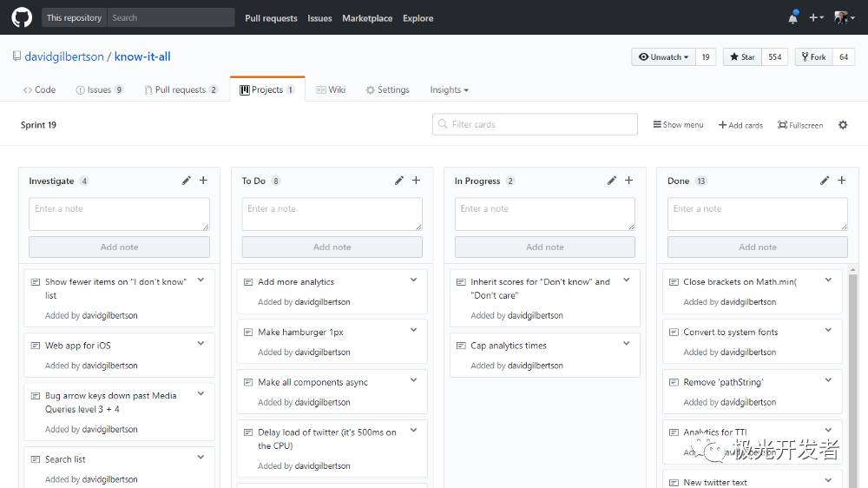Focus the In Progress column note textbox
Screen dimensions: 868x488
545,214
